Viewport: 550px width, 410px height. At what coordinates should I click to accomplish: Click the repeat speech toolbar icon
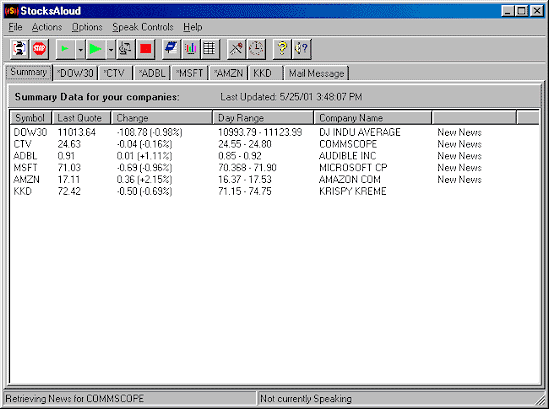tap(125, 49)
